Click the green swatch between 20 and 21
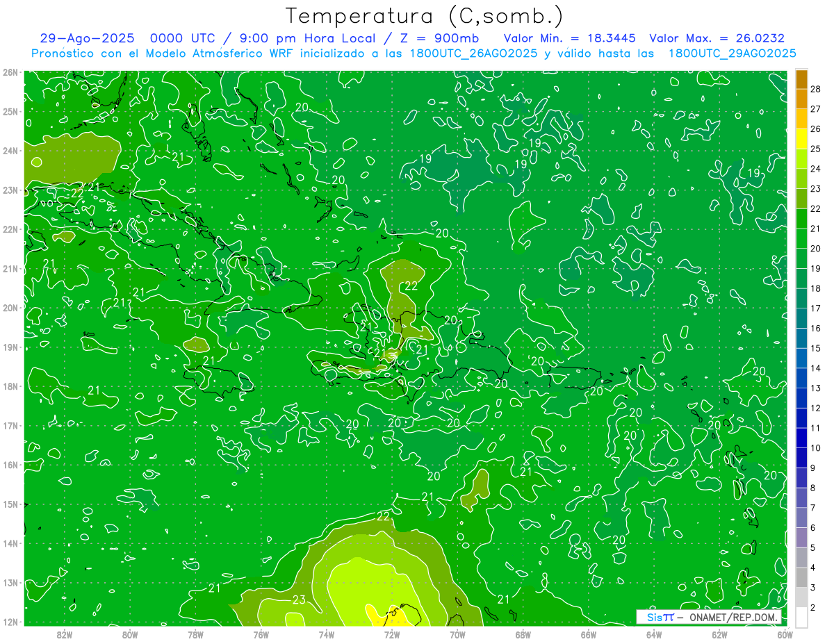This screenshot has height=644, width=834. point(801,238)
